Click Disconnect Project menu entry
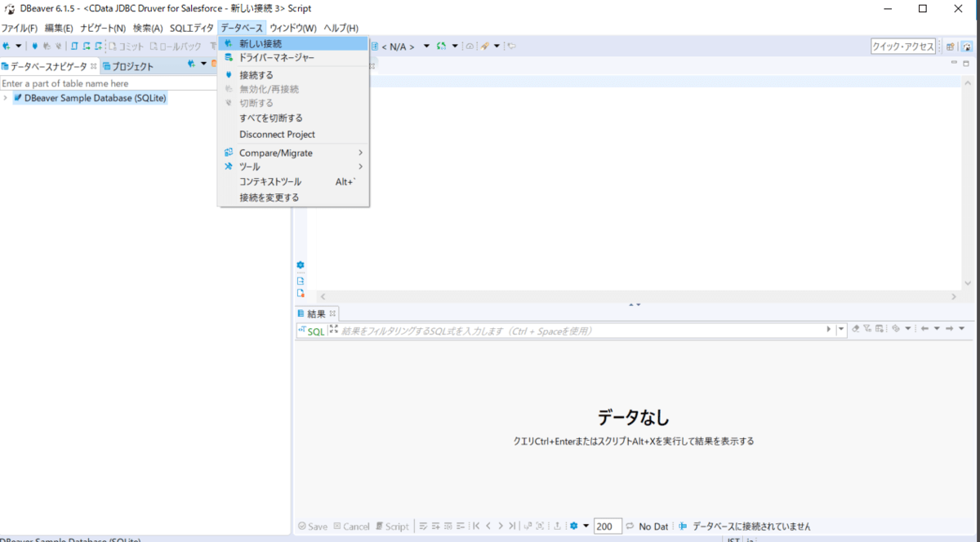 click(294, 135)
